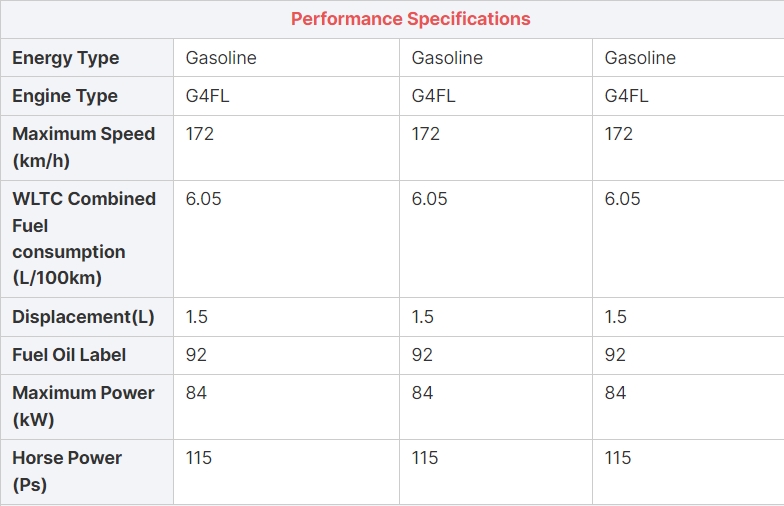The image size is (784, 506).
Task: Click the WLTC Combined Fuel consumption label
Action: (x=84, y=238)
